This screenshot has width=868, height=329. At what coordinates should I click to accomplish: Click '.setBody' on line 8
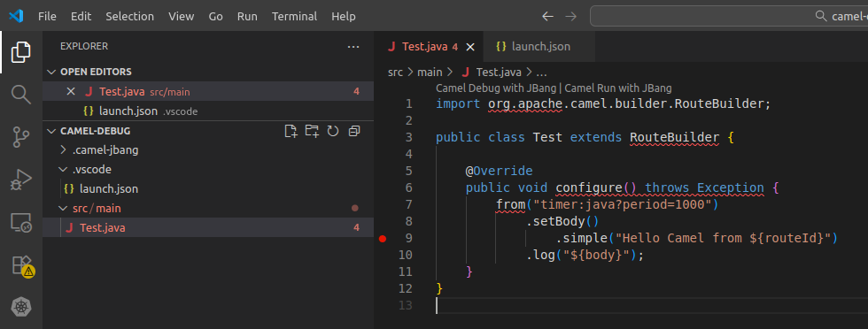(x=555, y=222)
